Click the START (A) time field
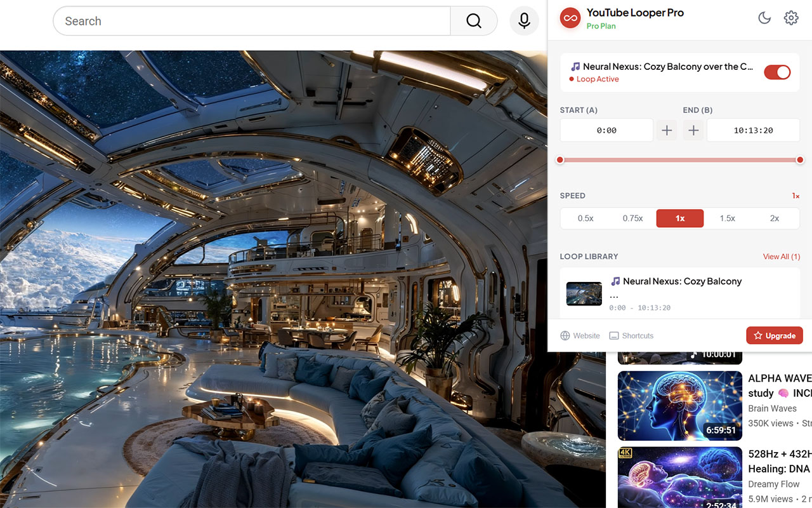Screen dimensions: 812x508 (606, 130)
